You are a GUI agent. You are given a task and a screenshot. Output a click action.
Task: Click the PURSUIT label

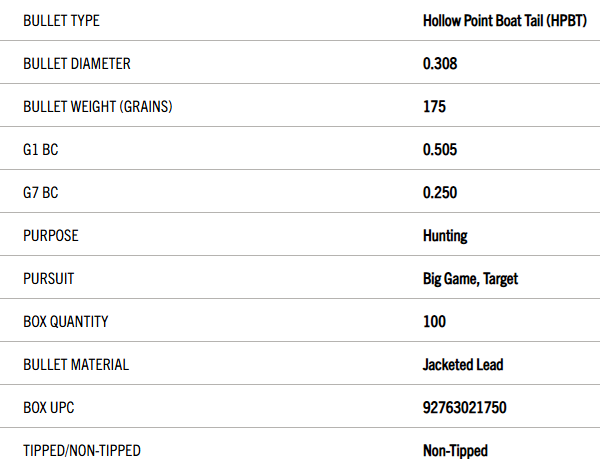[x=49, y=279]
